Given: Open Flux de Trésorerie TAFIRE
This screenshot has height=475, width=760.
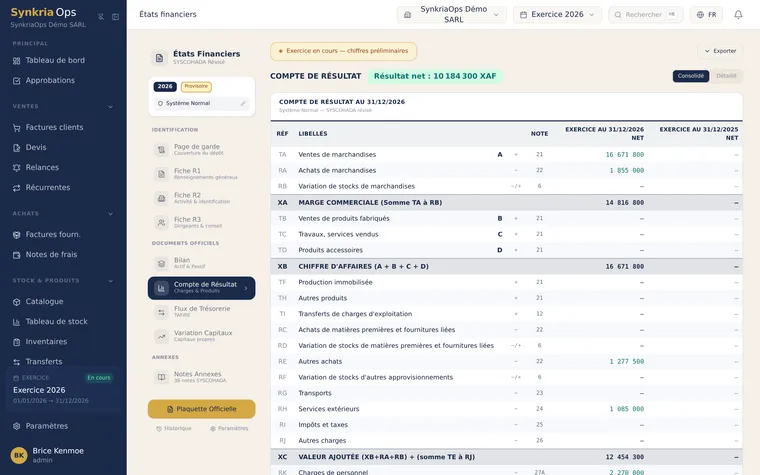Looking at the screenshot, I should coord(202,311).
